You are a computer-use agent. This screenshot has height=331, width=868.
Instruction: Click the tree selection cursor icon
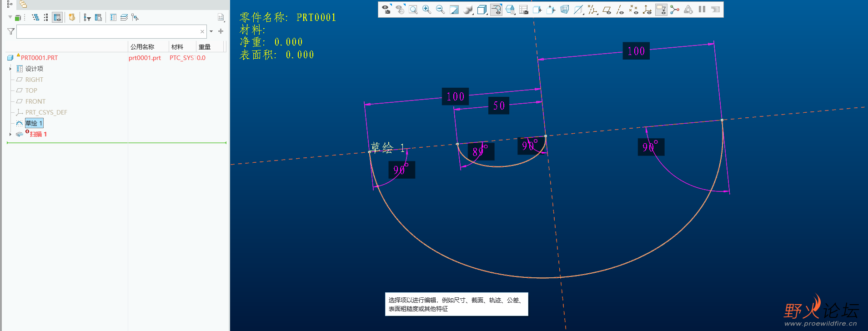(x=135, y=17)
